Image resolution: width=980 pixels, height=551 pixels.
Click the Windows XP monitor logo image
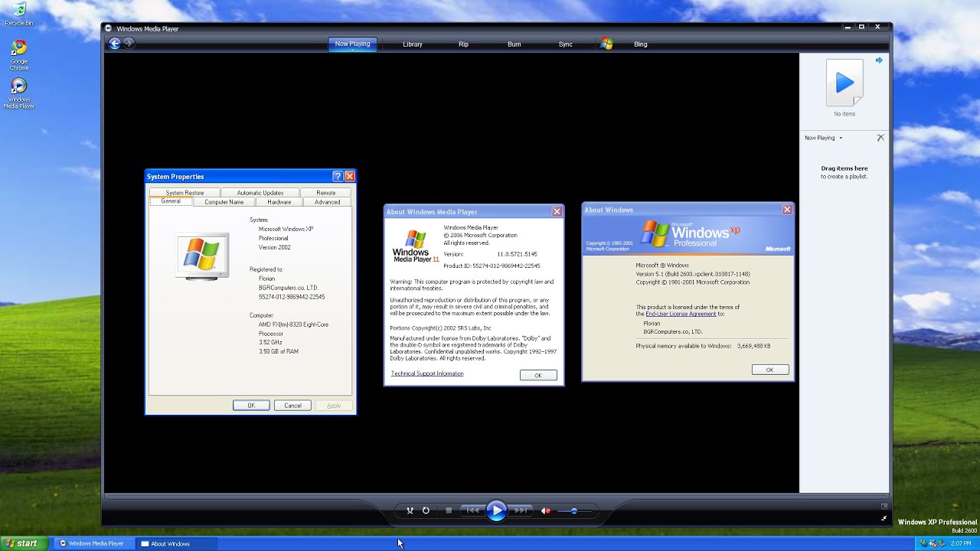(x=202, y=255)
